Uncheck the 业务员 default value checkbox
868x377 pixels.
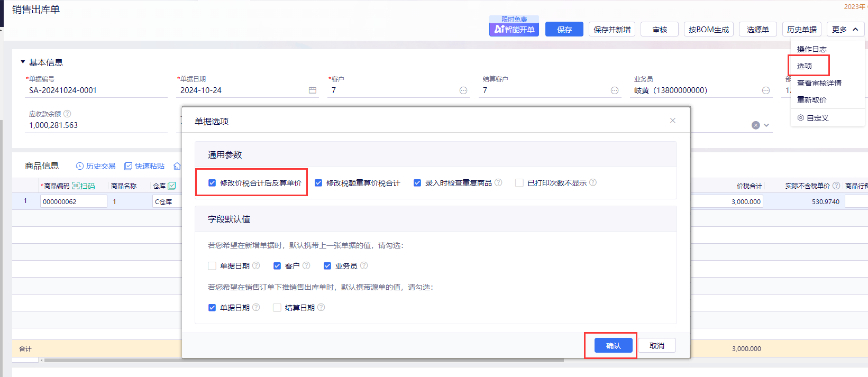tap(327, 266)
